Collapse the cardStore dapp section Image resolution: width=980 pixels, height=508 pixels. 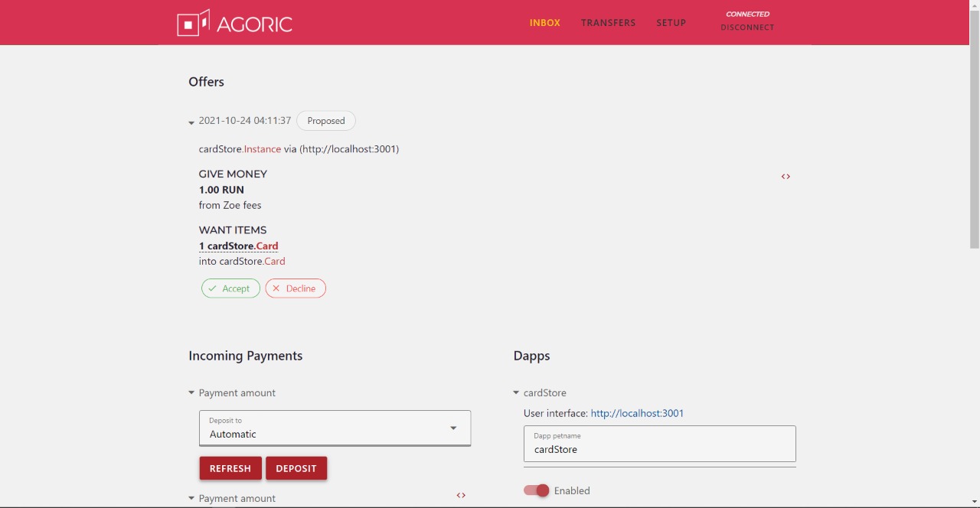(x=516, y=393)
